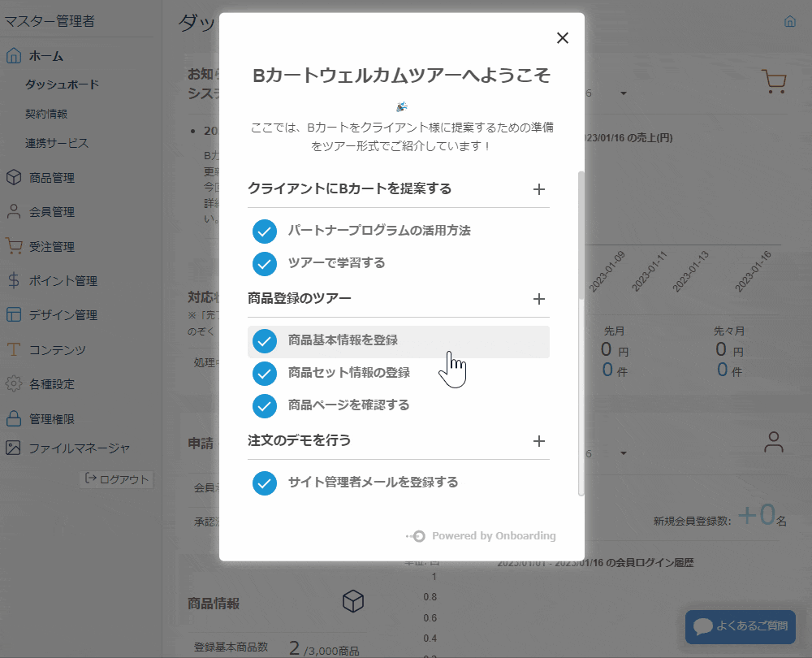Click the 受注管理 cart icon
This screenshot has height=658, width=812.
pyautogui.click(x=14, y=246)
